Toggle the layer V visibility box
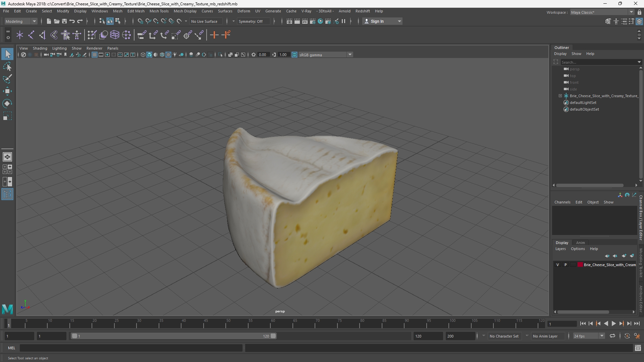The height and width of the screenshot is (362, 644). pyautogui.click(x=558, y=265)
